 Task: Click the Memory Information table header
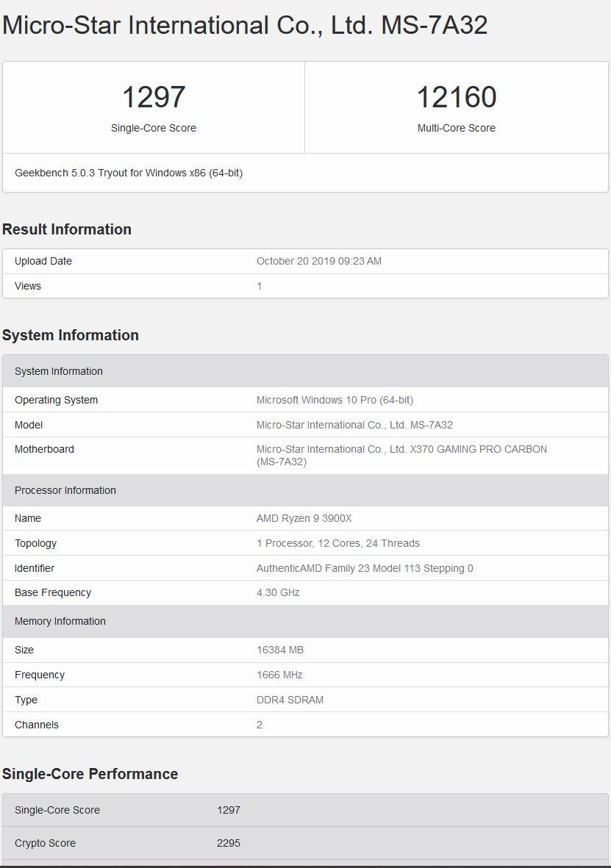coord(60,622)
